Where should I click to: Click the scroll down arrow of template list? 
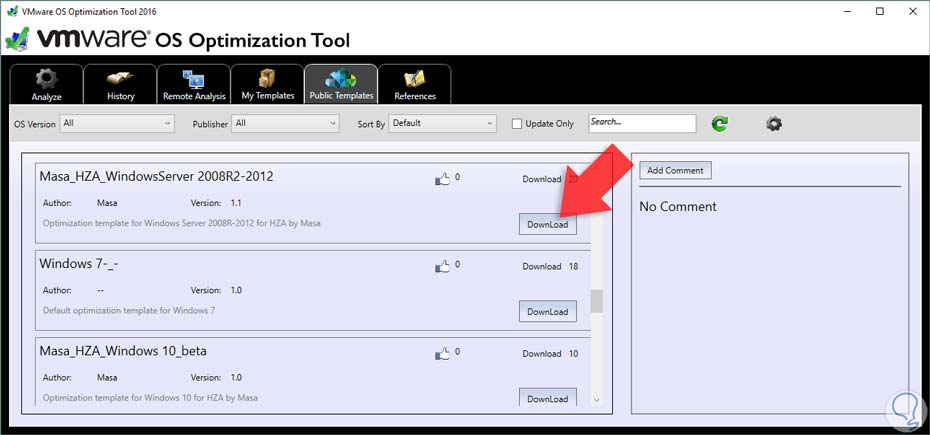(597, 400)
